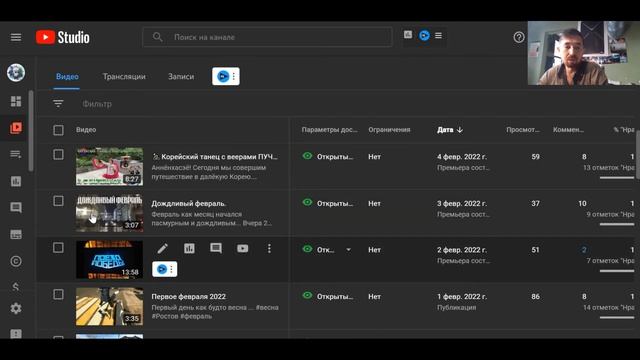The height and width of the screenshot is (360, 640).
Task: Click blue extension icon in top bar
Action: [424, 36]
